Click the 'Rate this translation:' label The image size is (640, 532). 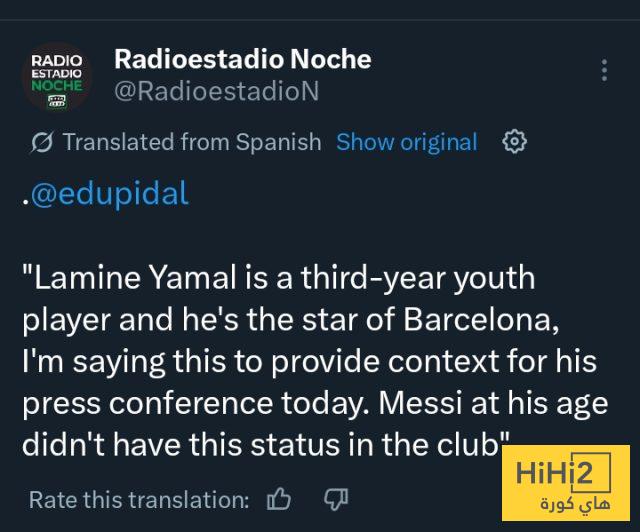point(139,499)
